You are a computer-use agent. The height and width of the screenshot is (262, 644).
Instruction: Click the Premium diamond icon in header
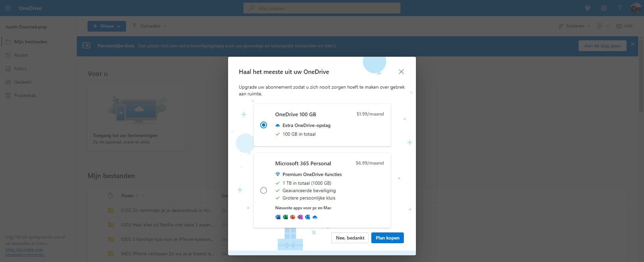coord(588,8)
